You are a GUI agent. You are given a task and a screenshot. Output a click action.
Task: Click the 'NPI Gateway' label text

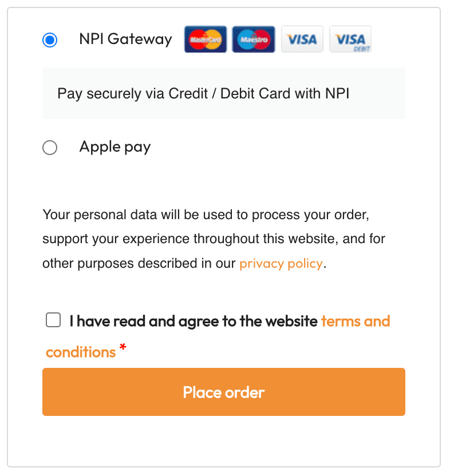[x=125, y=39]
